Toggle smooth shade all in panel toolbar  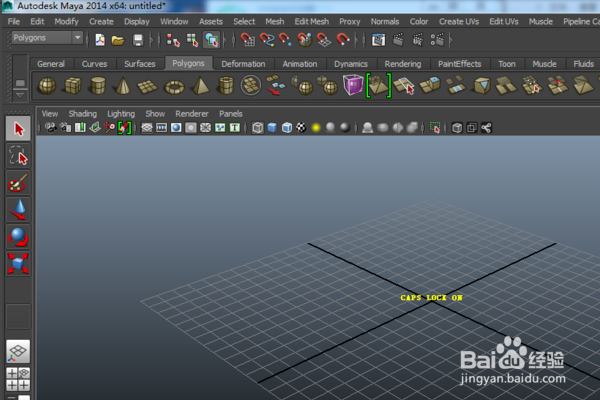272,127
